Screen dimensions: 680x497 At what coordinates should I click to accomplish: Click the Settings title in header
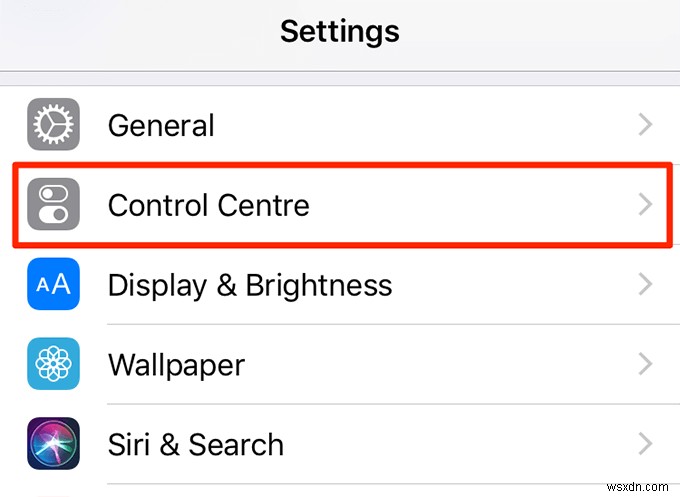(x=340, y=31)
